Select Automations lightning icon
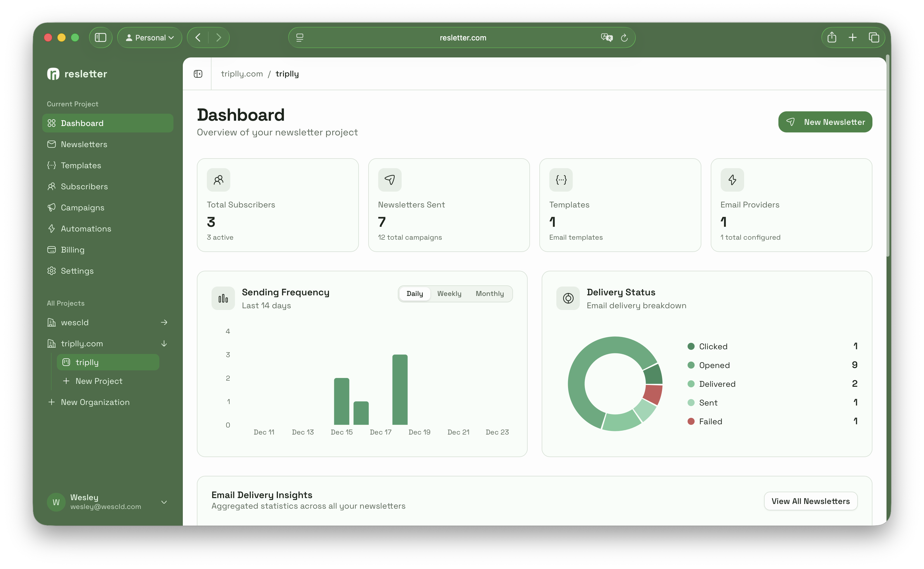This screenshot has width=924, height=569. (52, 229)
